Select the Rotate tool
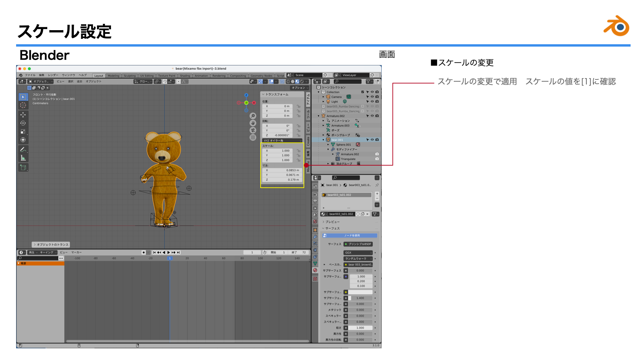 pos(23,123)
